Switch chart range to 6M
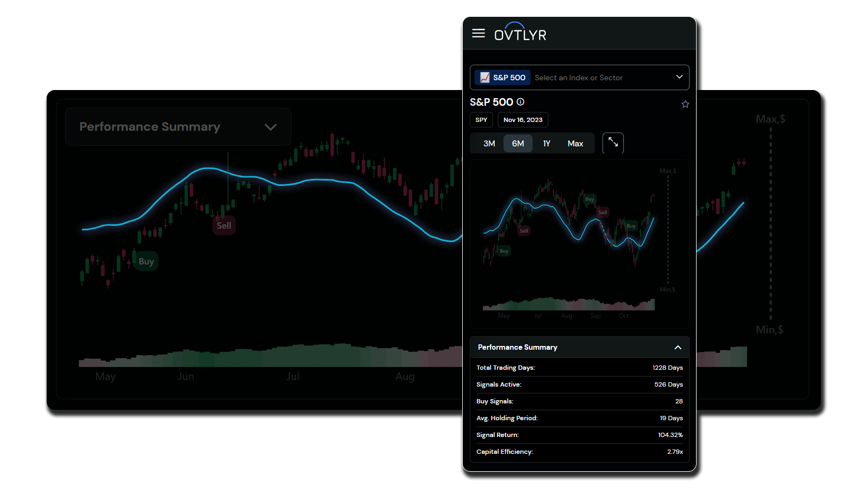The height and width of the screenshot is (488, 868). (x=518, y=144)
